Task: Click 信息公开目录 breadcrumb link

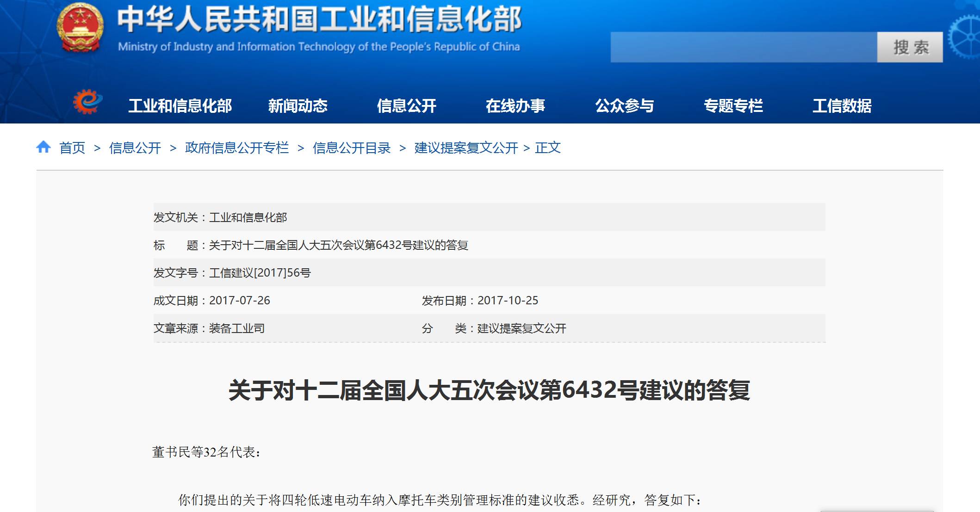Action: click(x=352, y=148)
